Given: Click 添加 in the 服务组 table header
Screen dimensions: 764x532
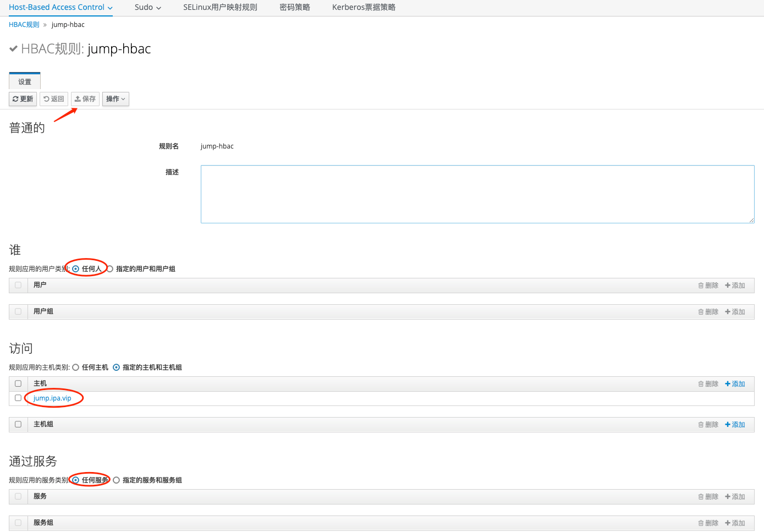Looking at the screenshot, I should click(x=735, y=523).
